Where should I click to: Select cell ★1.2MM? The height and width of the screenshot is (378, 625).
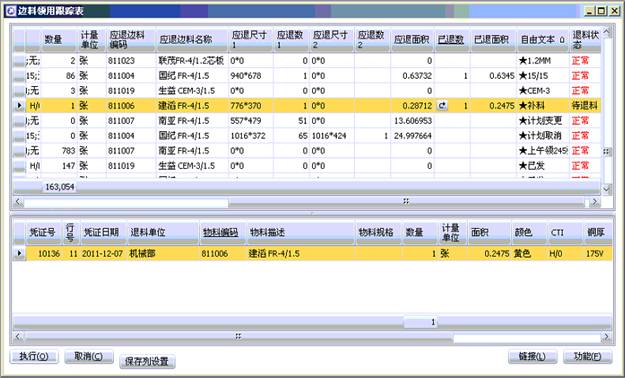(543, 61)
